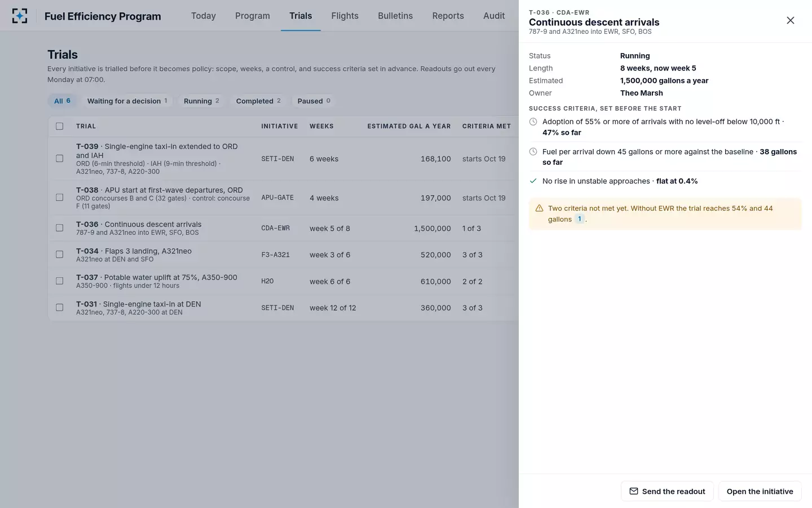Check the box for trial T-039
The image size is (812, 508).
point(60,159)
